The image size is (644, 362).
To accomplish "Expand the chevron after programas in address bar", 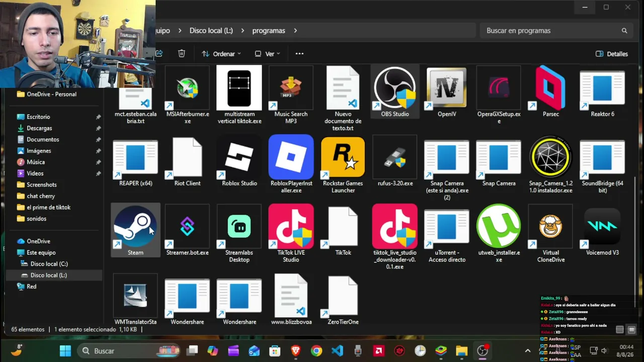I will (295, 31).
